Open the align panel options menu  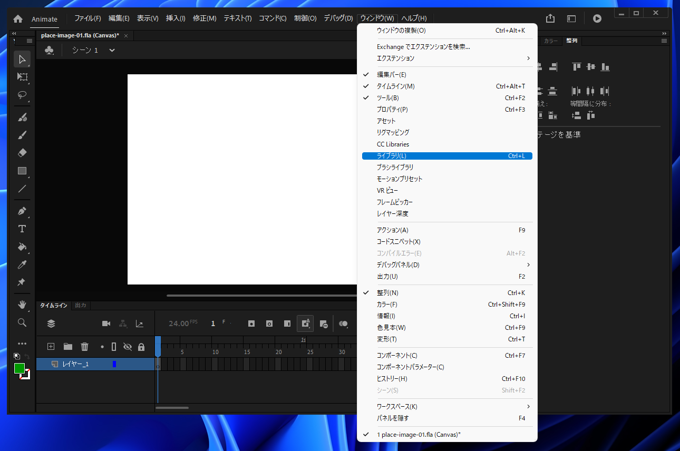coord(664,41)
